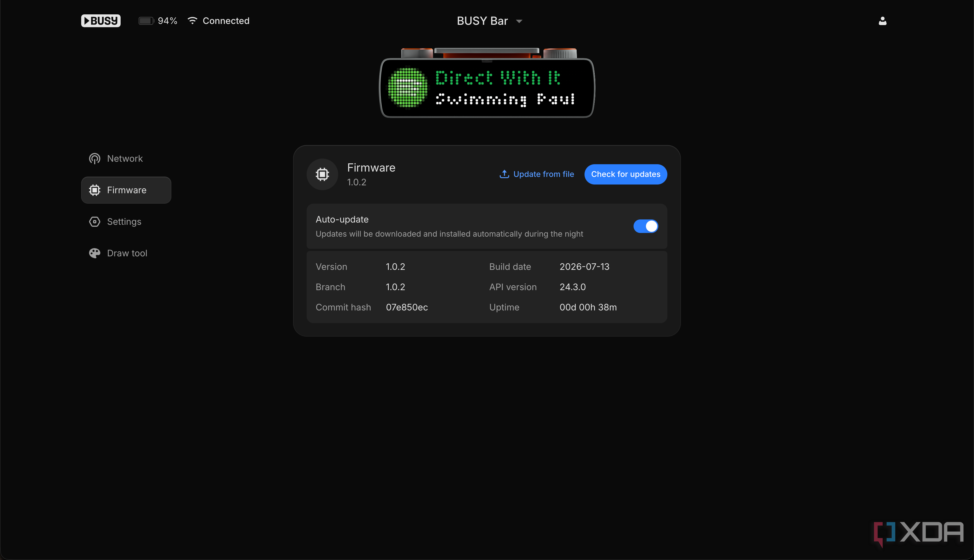Click the Draw tool palette icon

(95, 253)
